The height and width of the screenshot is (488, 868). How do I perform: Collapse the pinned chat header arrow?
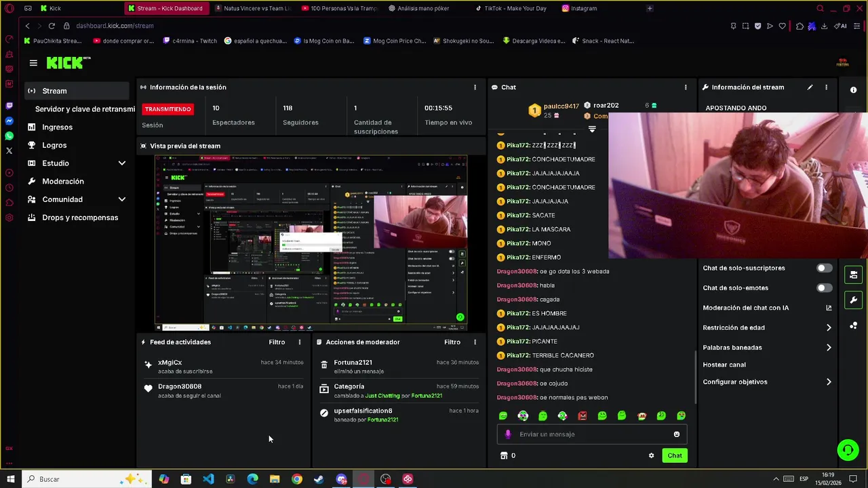point(592,129)
